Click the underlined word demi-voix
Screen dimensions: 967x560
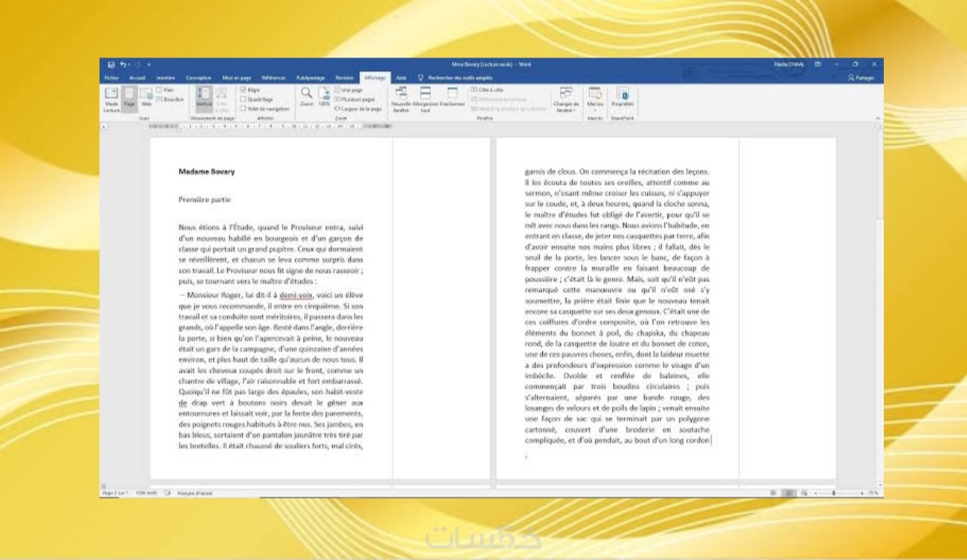[296, 296]
